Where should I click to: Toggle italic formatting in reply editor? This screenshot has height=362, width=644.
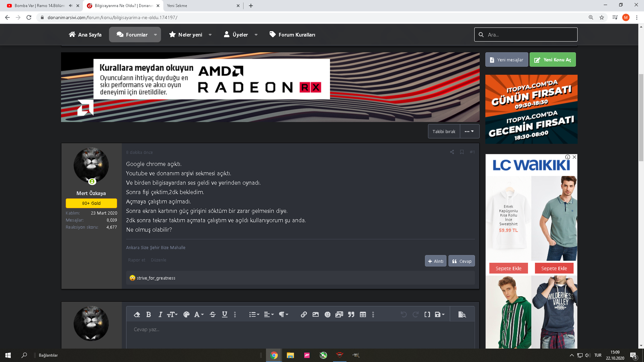pyautogui.click(x=160, y=314)
